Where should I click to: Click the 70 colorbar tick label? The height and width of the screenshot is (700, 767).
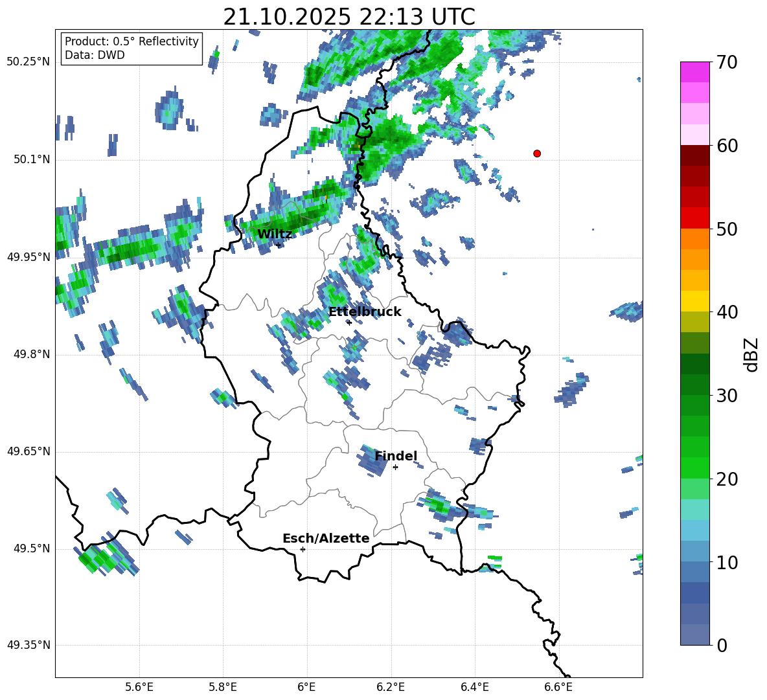click(727, 62)
